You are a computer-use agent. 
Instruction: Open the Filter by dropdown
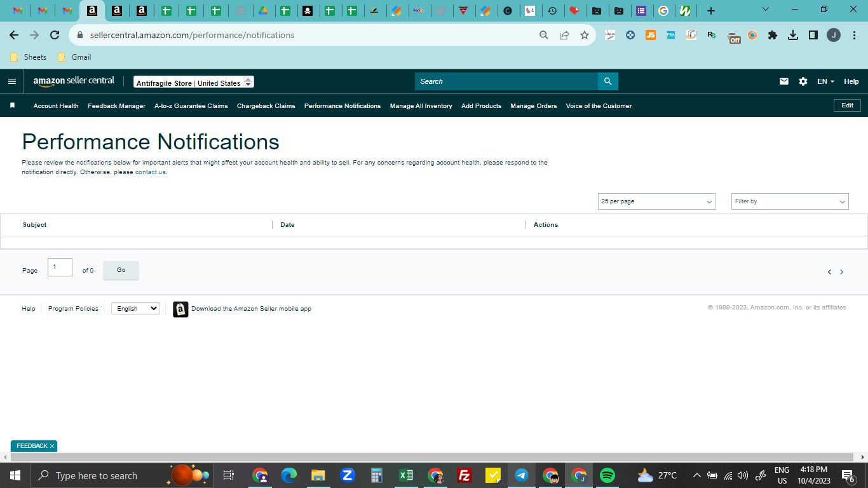[790, 201]
